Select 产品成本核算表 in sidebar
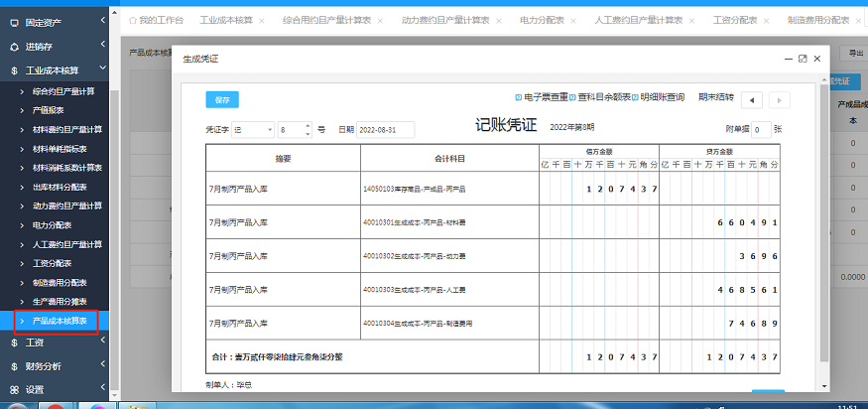 click(x=60, y=321)
